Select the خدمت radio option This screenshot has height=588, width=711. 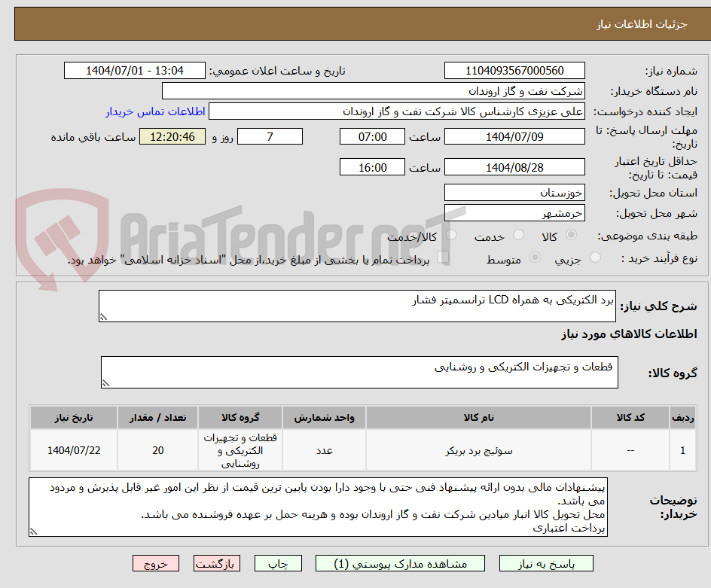[x=518, y=236]
